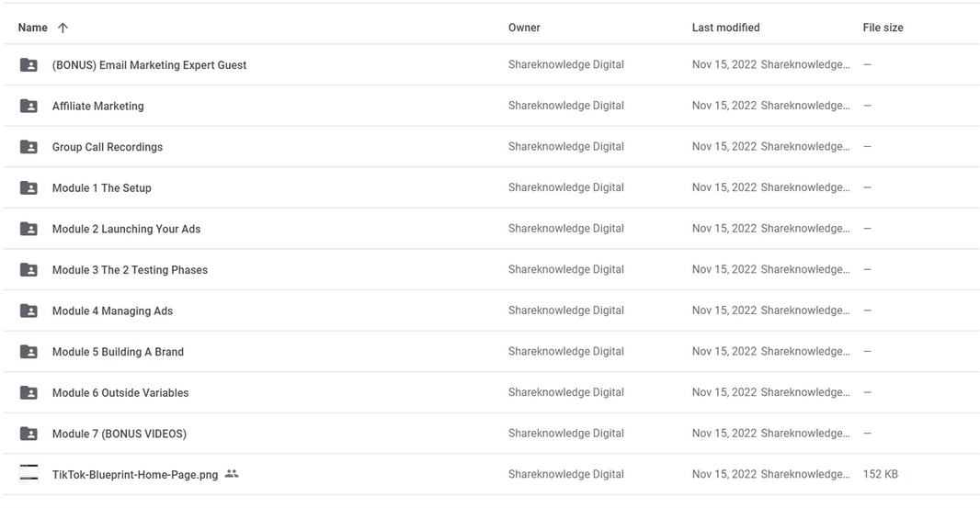Click the (BONUS) Email Marketing folder icon
The height and width of the screenshot is (508, 980).
[x=28, y=65]
